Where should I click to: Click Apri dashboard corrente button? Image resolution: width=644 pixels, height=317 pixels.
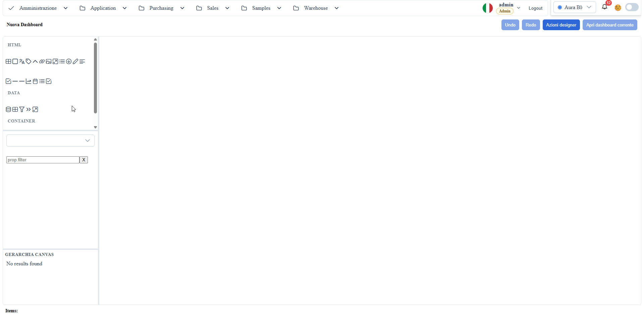[610, 25]
